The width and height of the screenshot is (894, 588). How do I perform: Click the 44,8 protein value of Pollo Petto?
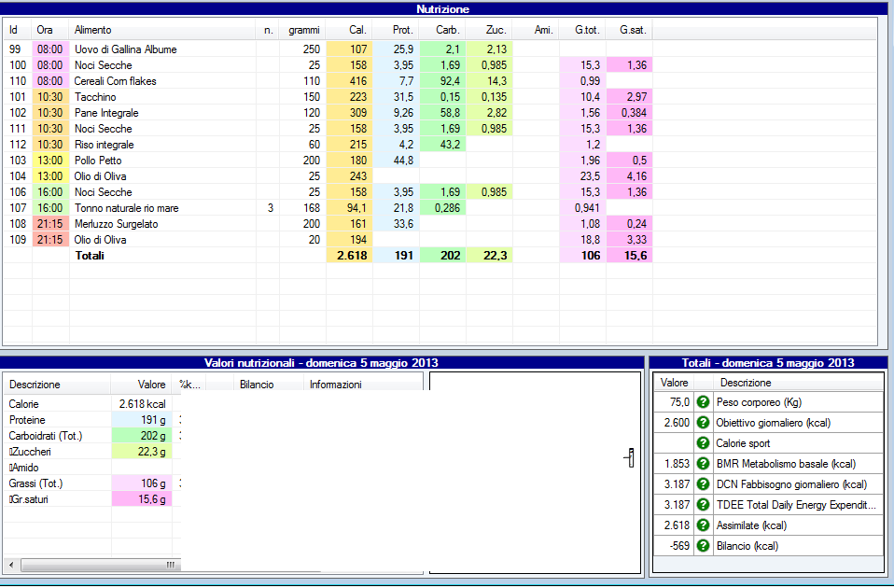[396, 161]
